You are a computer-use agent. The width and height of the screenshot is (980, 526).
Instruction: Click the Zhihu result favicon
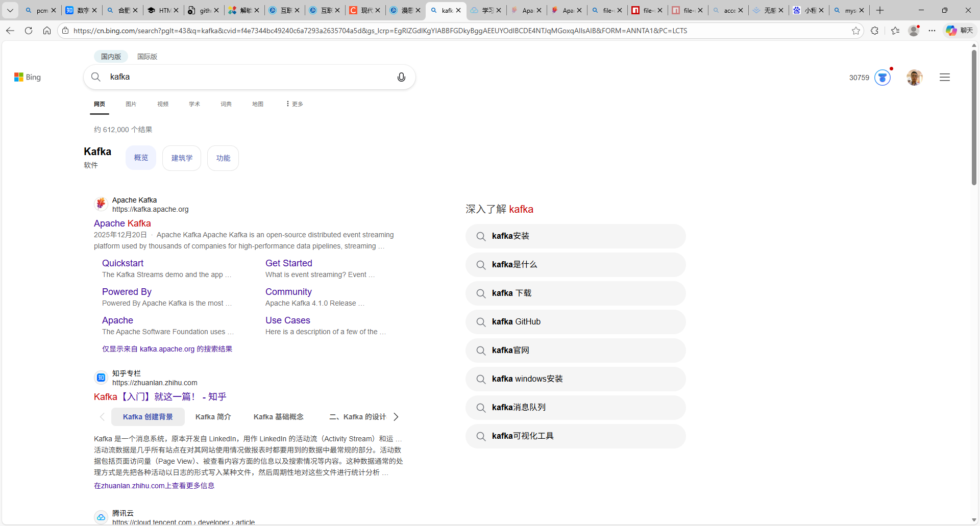point(101,378)
